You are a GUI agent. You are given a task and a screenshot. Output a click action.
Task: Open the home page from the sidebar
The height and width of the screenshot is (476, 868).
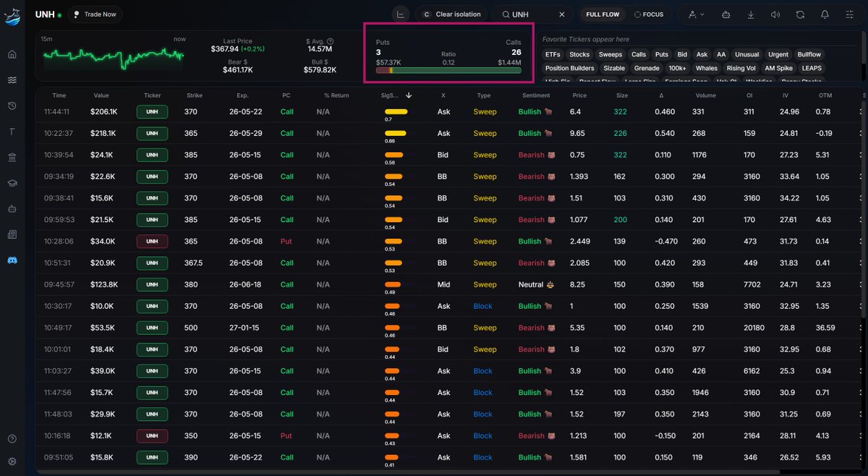coord(12,54)
